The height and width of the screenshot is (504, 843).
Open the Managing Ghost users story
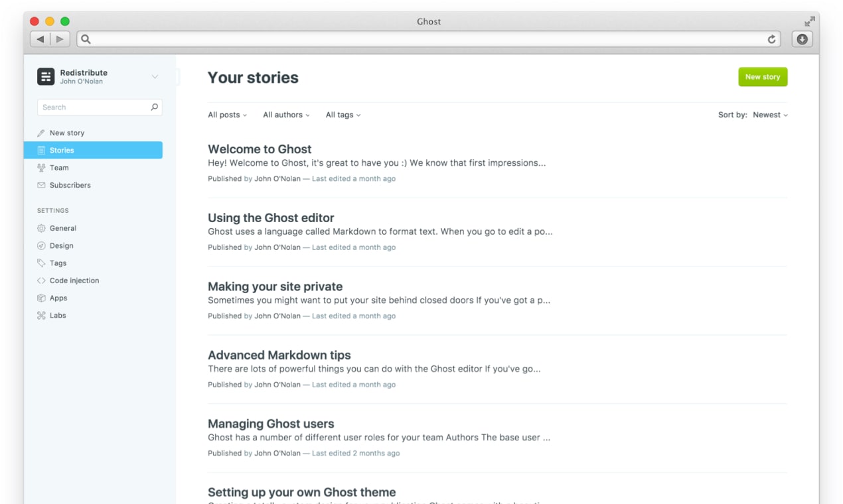click(x=271, y=424)
